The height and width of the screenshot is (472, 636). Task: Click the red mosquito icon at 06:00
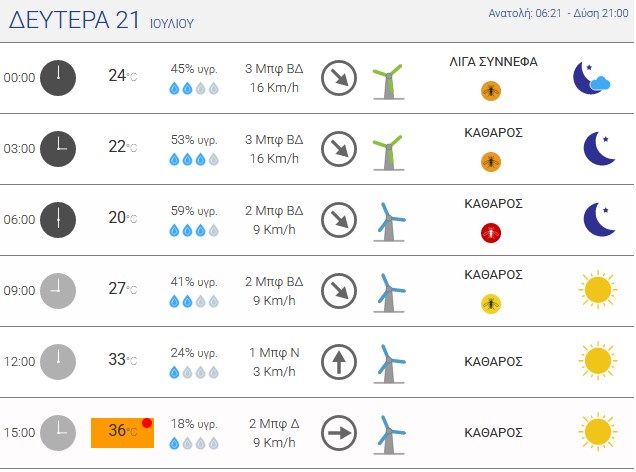pyautogui.click(x=491, y=233)
